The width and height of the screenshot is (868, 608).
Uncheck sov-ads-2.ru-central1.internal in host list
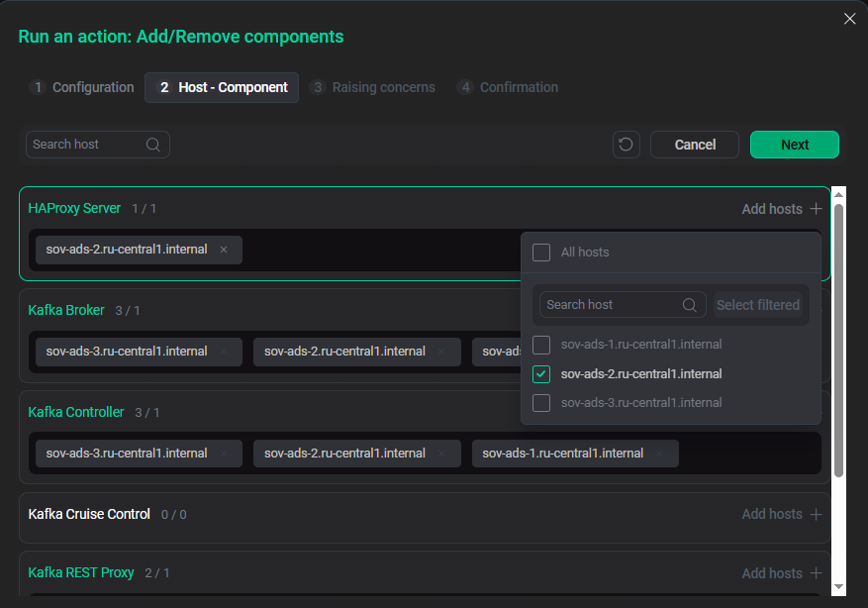(x=541, y=374)
